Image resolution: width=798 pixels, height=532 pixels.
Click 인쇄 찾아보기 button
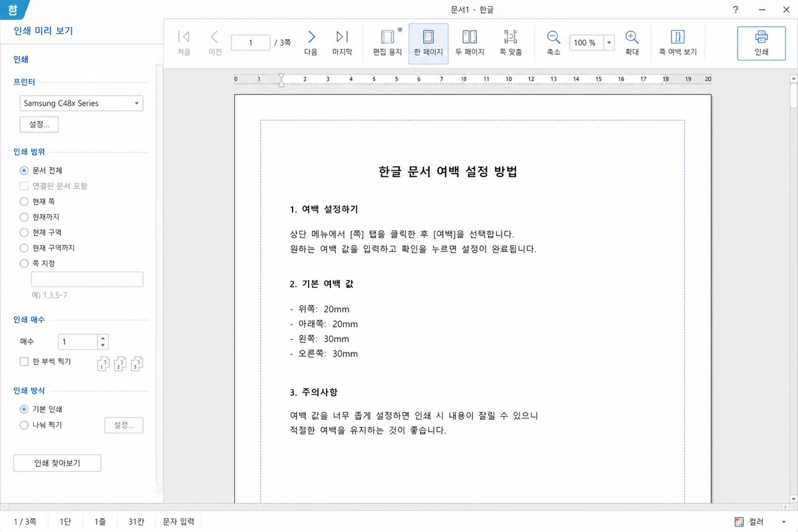click(57, 463)
